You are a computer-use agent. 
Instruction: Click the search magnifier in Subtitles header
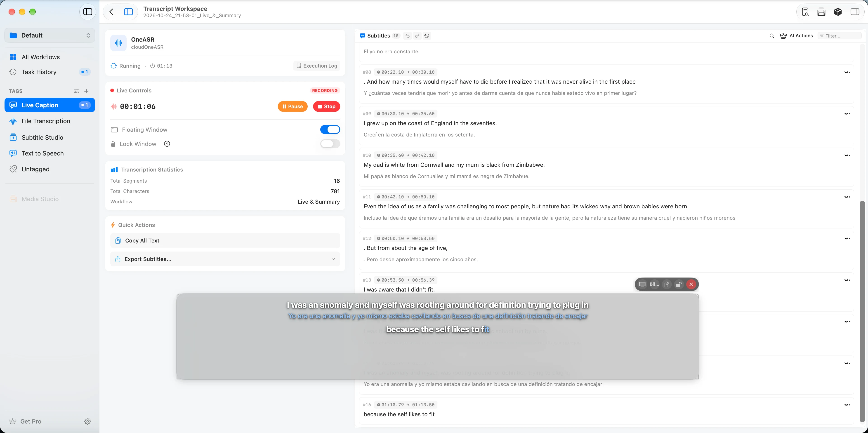click(772, 36)
